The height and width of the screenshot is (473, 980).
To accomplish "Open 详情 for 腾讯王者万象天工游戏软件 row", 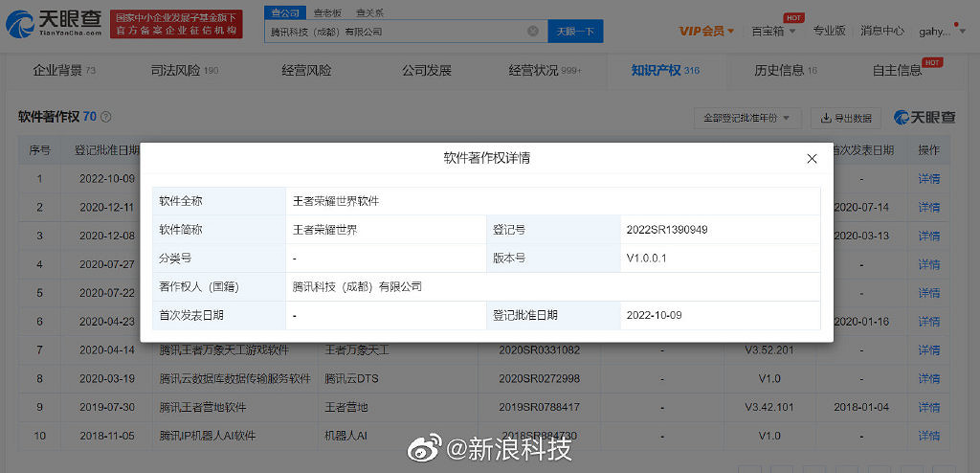I will [928, 350].
